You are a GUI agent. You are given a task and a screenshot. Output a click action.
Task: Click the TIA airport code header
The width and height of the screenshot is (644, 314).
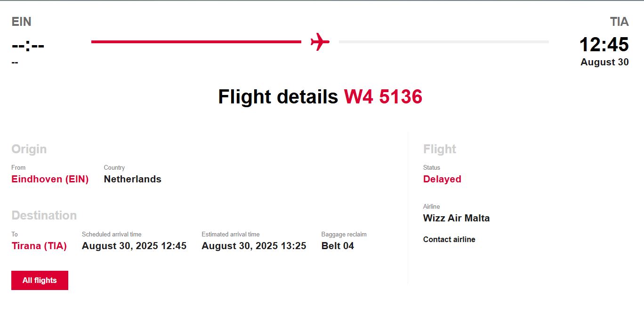coord(619,22)
